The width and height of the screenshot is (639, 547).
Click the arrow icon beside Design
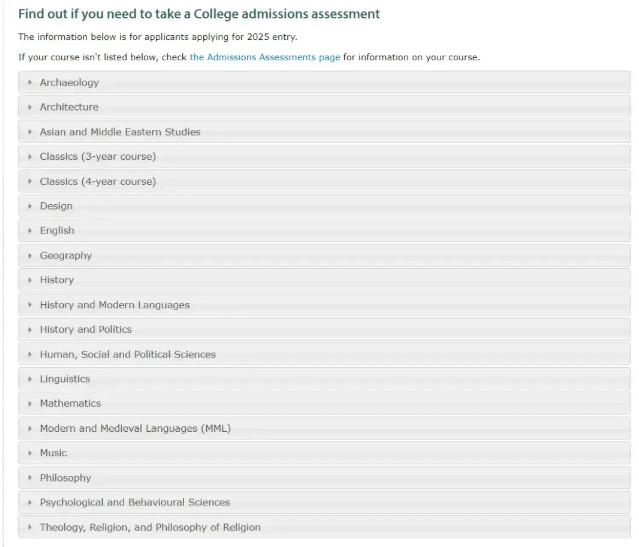(x=30, y=206)
